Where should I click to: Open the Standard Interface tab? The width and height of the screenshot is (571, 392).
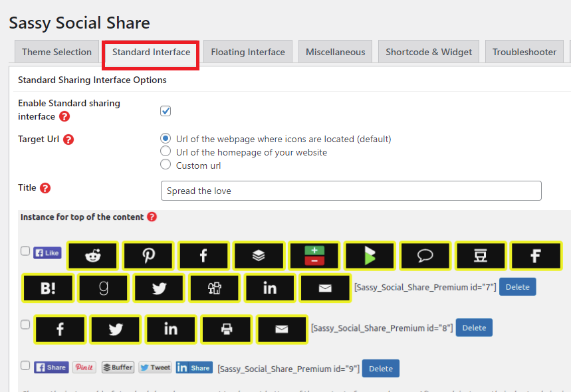tap(151, 52)
